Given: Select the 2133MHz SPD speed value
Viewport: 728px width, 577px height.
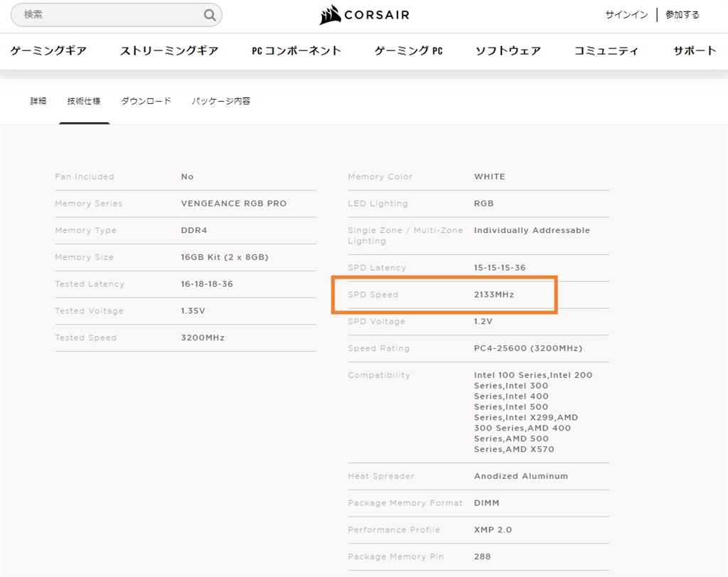Looking at the screenshot, I should 494,295.
